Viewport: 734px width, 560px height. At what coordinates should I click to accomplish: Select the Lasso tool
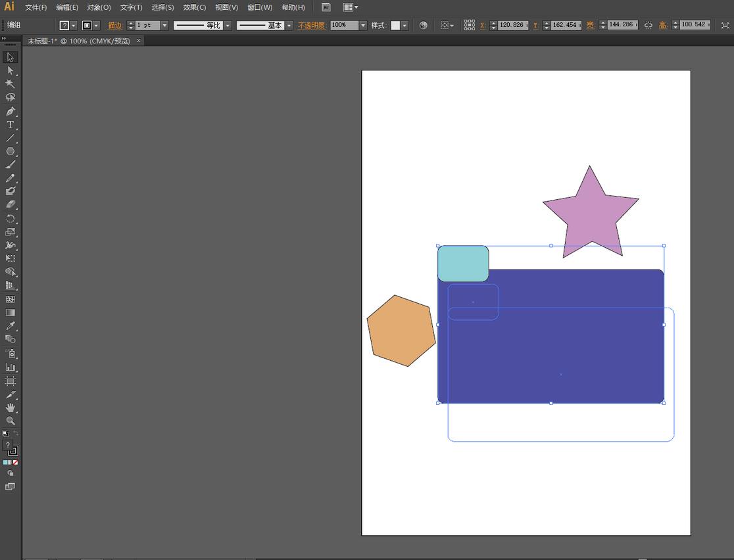tap(11, 97)
